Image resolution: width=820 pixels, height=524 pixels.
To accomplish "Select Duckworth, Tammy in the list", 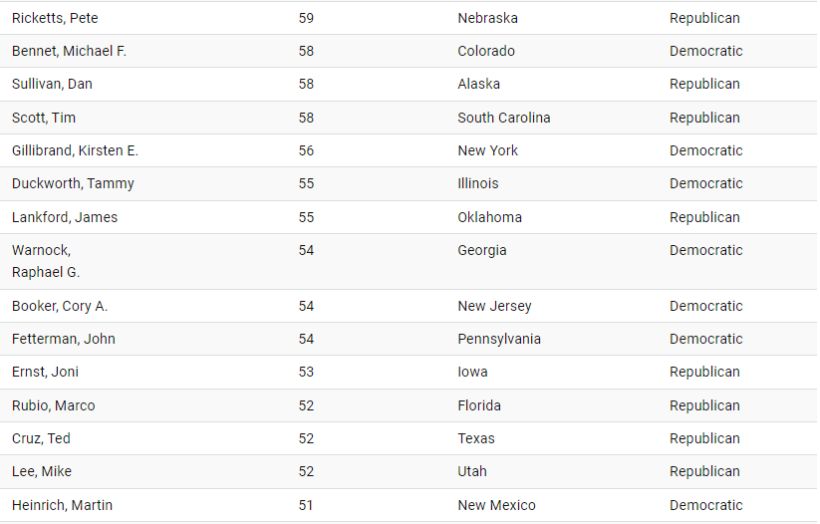I will tap(73, 184).
